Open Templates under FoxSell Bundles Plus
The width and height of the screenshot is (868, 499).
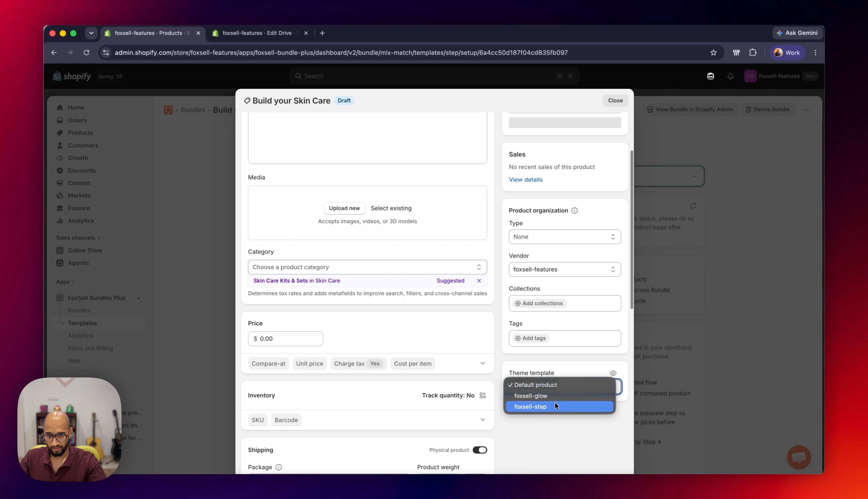82,323
